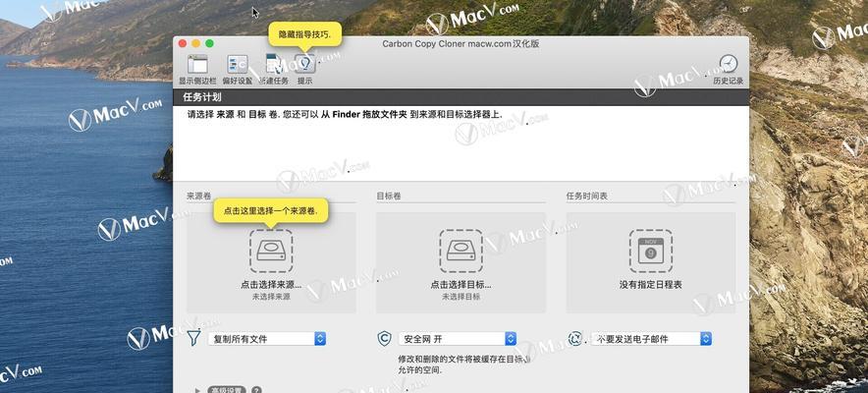Click the 没有指定日程表 label
This screenshot has width=868, height=393.
point(650,285)
